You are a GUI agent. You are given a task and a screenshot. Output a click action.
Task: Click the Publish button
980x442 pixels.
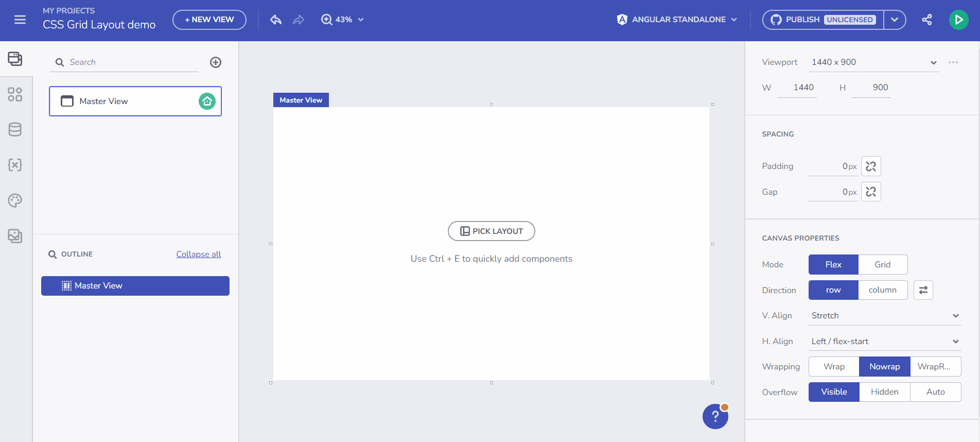tap(824, 20)
